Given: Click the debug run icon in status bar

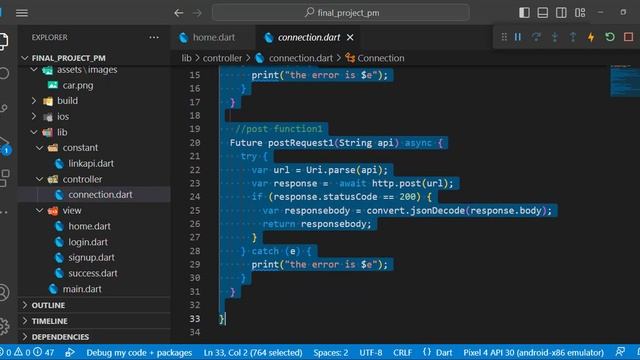Looking at the screenshot, I should (70, 352).
